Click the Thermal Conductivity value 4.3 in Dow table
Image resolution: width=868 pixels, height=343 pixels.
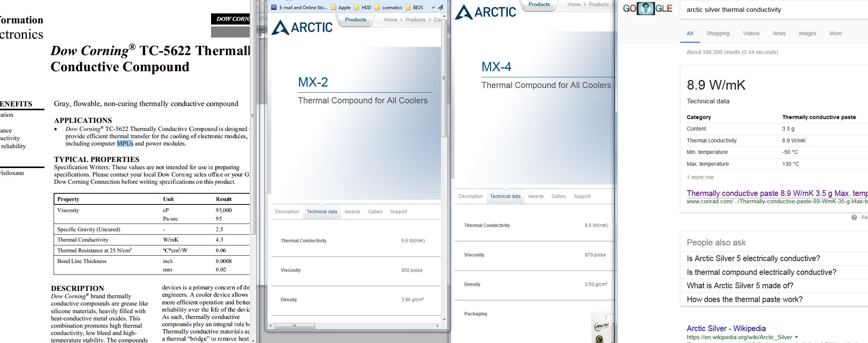(219, 240)
